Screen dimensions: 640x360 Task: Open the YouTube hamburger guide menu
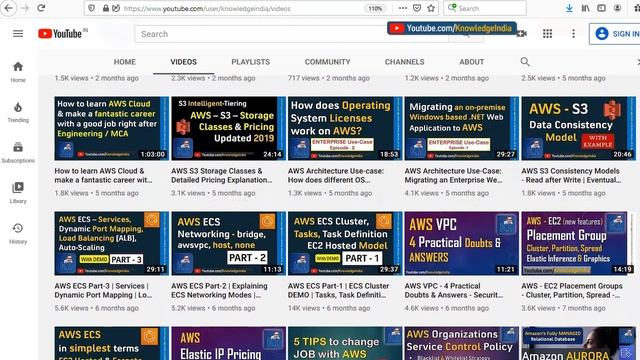pyautogui.click(x=18, y=33)
